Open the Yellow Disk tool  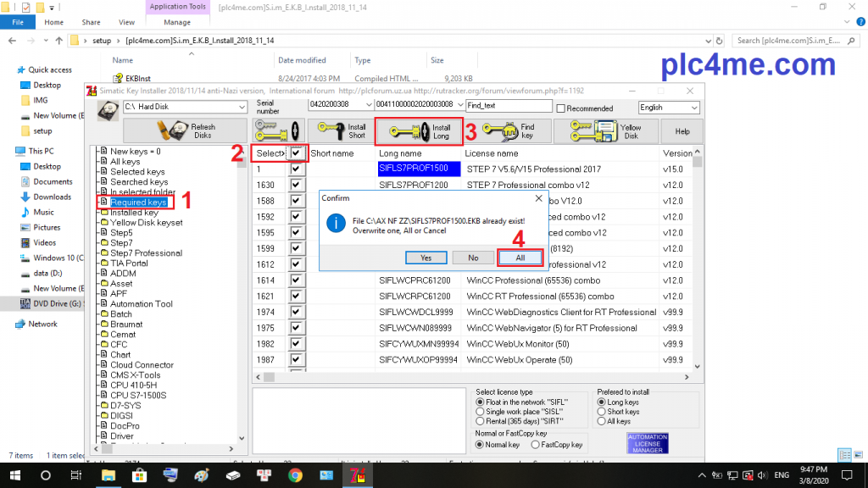pyautogui.click(x=607, y=131)
